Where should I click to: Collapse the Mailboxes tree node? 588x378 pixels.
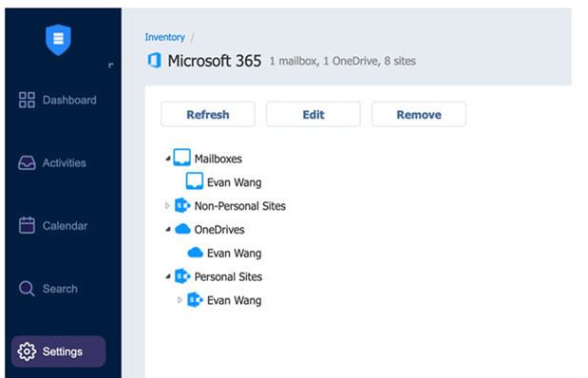click(168, 159)
